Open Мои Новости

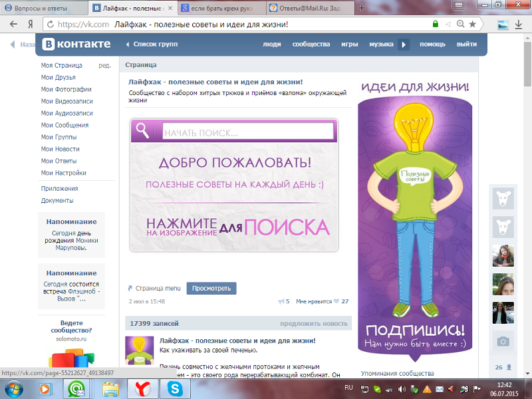coord(60,149)
